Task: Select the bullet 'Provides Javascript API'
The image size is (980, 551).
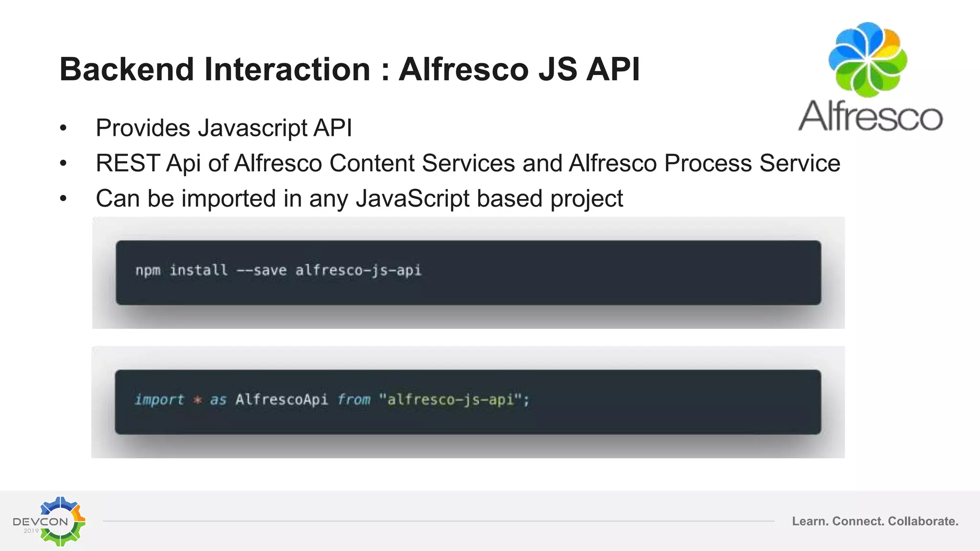Action: tap(224, 128)
